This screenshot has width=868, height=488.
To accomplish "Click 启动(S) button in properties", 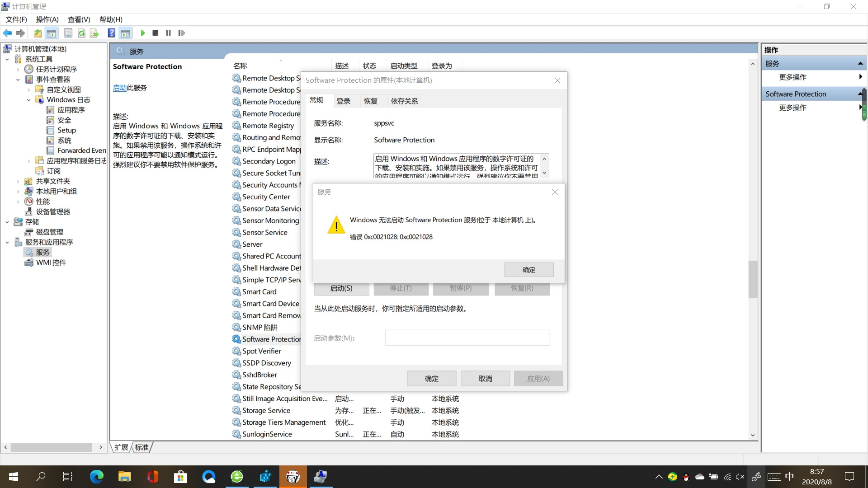I will coord(341,288).
